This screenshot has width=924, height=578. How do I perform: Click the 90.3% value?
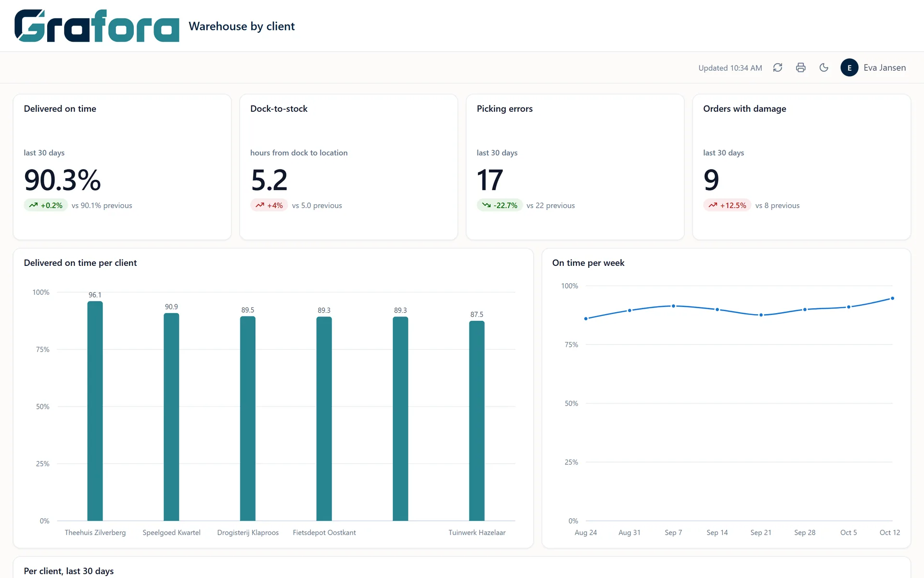tap(63, 180)
